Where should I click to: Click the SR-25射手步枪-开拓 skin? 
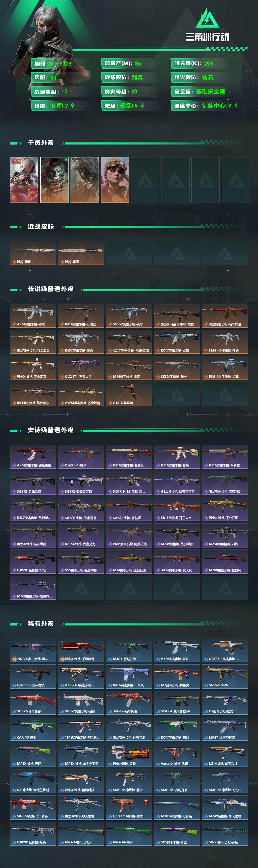[x=225, y=834]
